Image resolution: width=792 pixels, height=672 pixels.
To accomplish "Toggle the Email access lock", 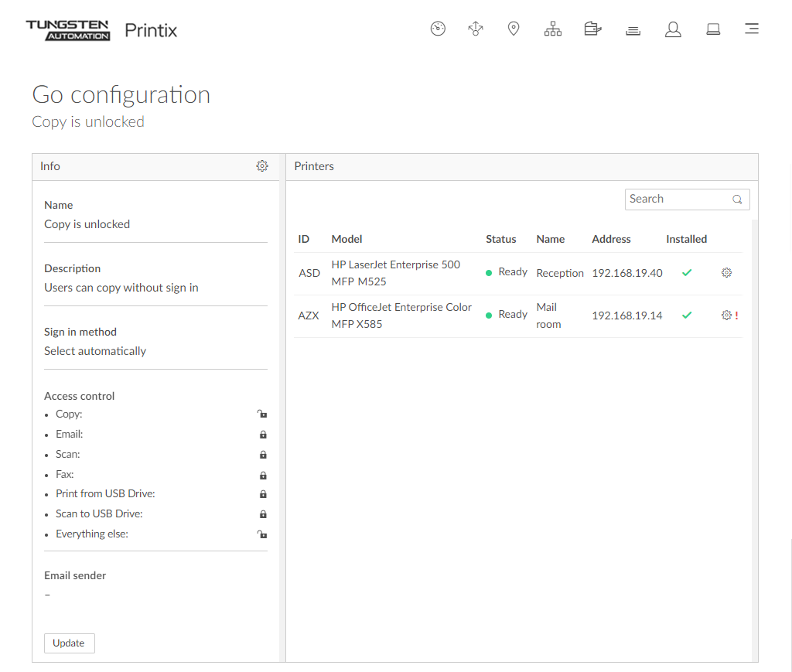I will click(263, 435).
